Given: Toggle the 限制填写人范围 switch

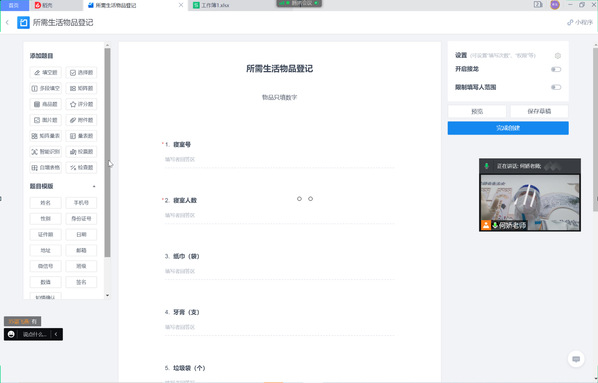Looking at the screenshot, I should point(556,87).
